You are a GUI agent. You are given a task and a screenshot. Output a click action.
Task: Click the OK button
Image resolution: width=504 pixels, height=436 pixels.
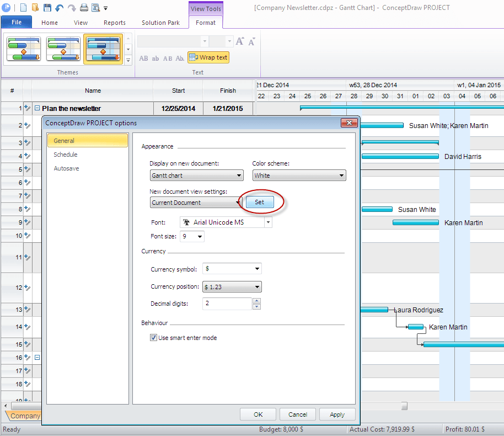click(x=258, y=414)
